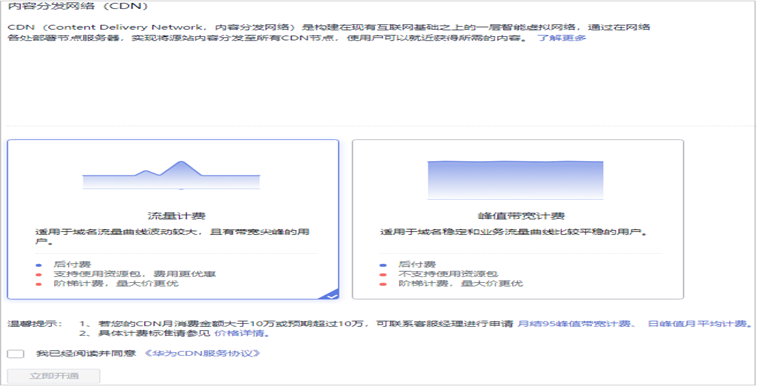
Task: Select the 流量计费 billing card
Action: 173,219
